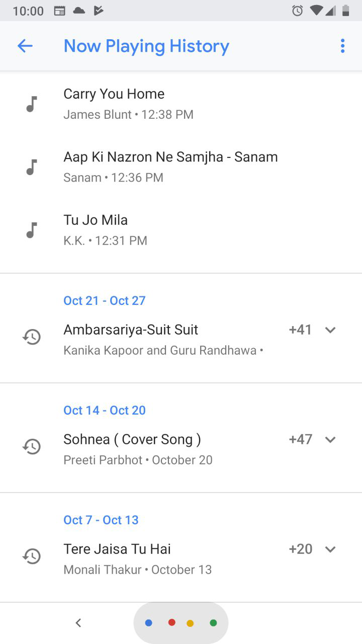Tap the +47 more songs count
The image size is (362, 644).
coord(300,440)
